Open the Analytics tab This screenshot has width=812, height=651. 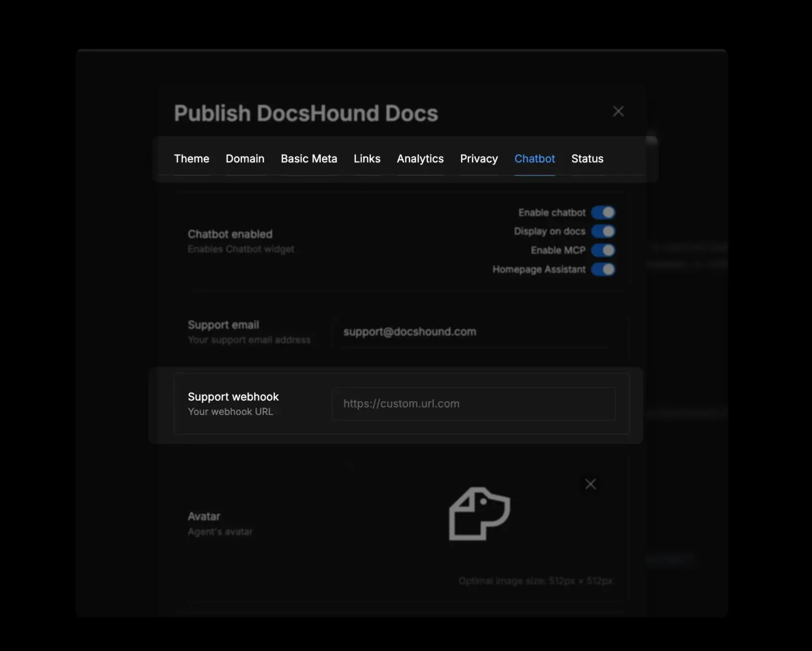[x=420, y=159]
